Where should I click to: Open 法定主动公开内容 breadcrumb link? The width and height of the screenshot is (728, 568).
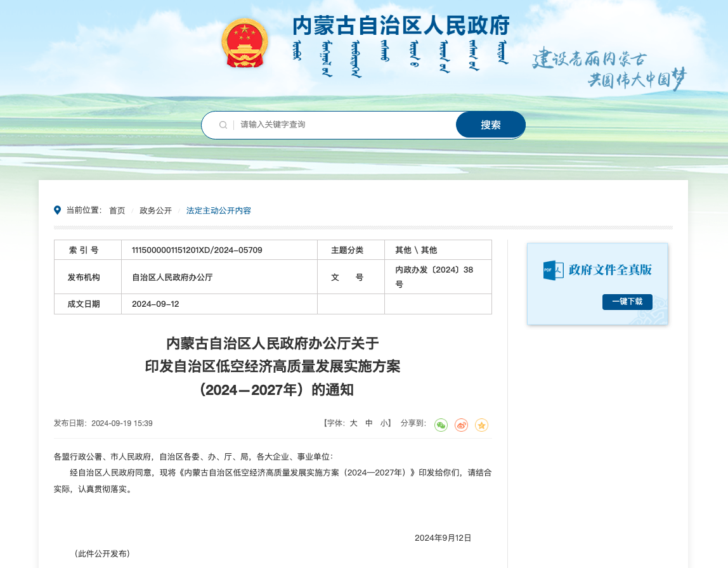click(219, 210)
